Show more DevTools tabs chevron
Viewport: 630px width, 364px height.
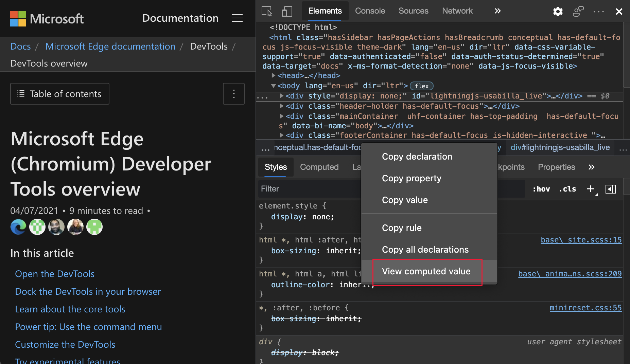coord(497,11)
